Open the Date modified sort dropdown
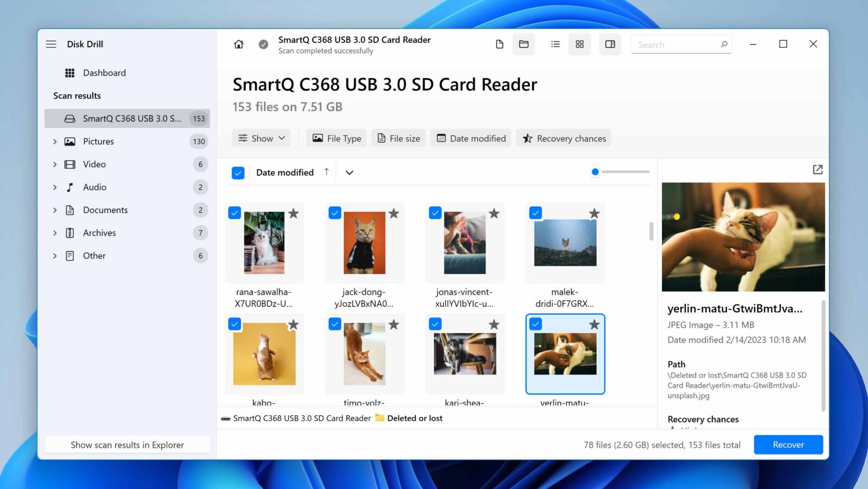Screen dimensions: 868x489 [x=349, y=172]
